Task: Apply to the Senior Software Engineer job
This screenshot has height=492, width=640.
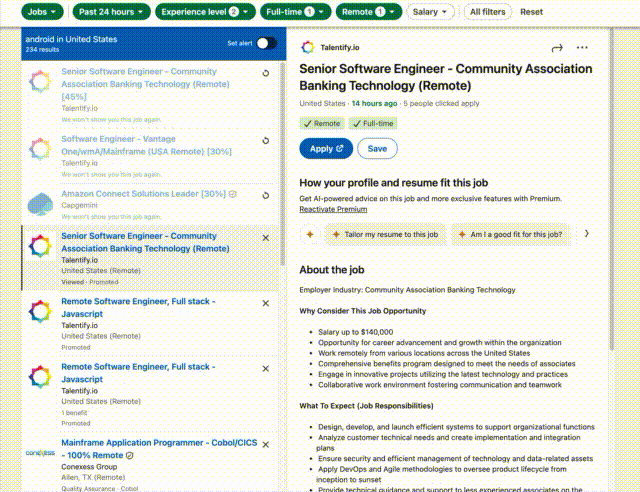Action: click(326, 149)
